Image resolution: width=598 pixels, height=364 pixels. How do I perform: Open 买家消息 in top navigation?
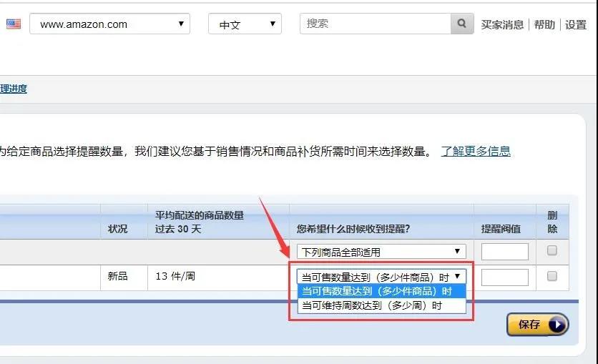coord(502,25)
